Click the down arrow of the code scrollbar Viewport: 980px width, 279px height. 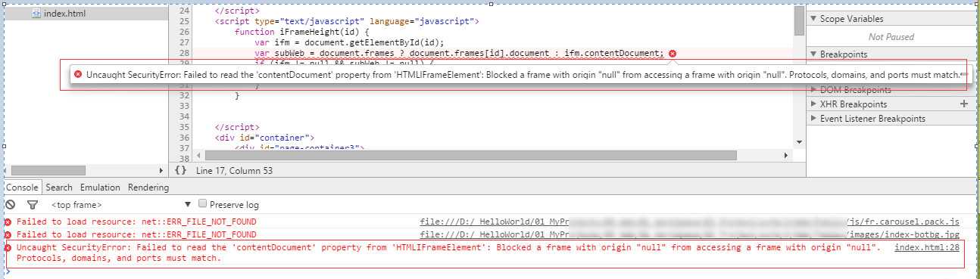[799, 143]
